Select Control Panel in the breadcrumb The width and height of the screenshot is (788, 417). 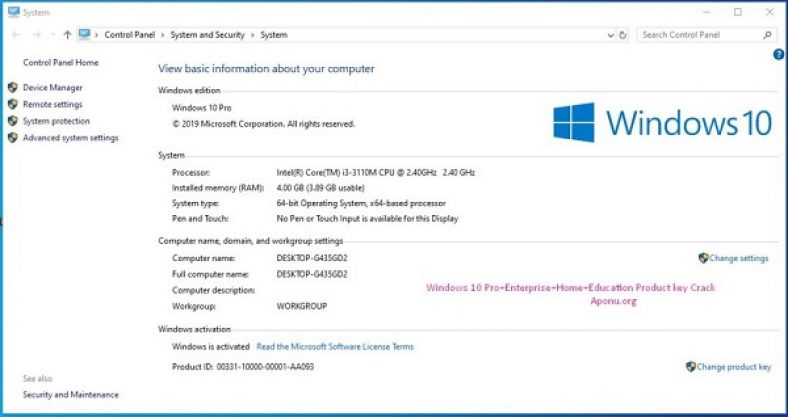(130, 35)
